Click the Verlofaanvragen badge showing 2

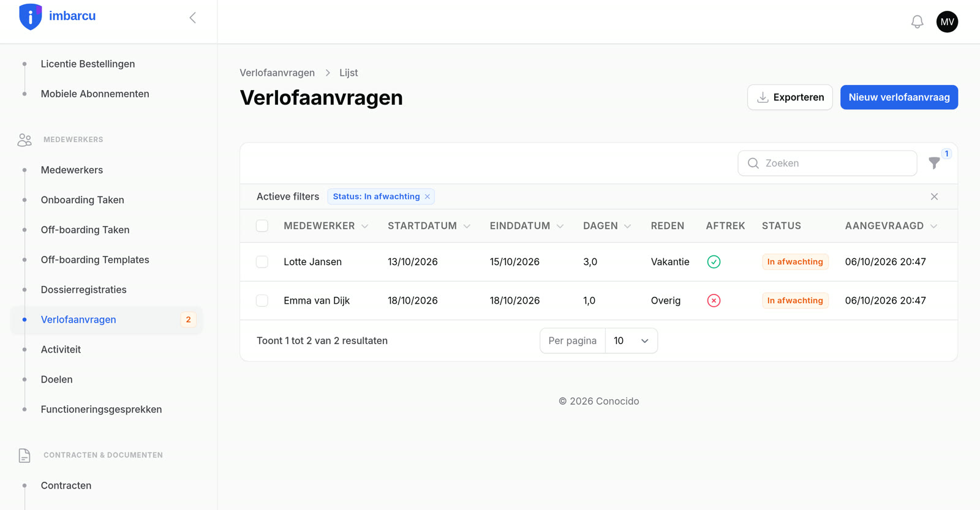pos(188,320)
